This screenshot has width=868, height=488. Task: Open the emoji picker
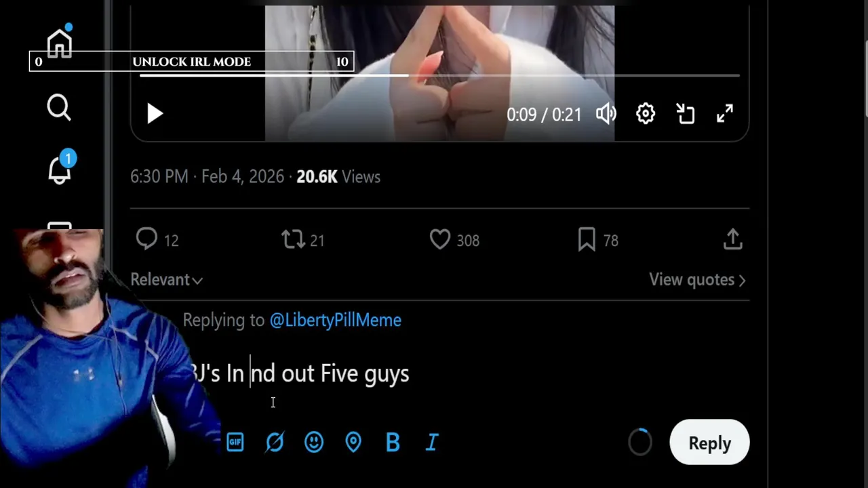(x=314, y=443)
